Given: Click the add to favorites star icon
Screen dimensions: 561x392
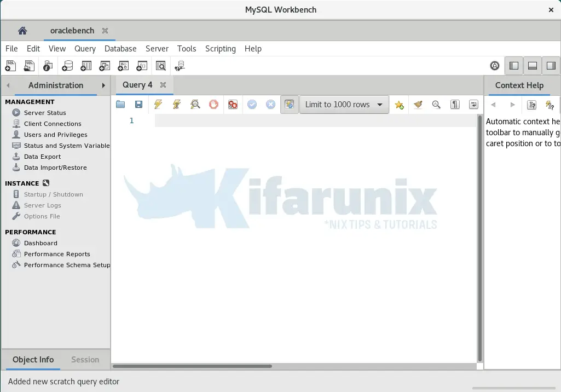Looking at the screenshot, I should click(400, 105).
